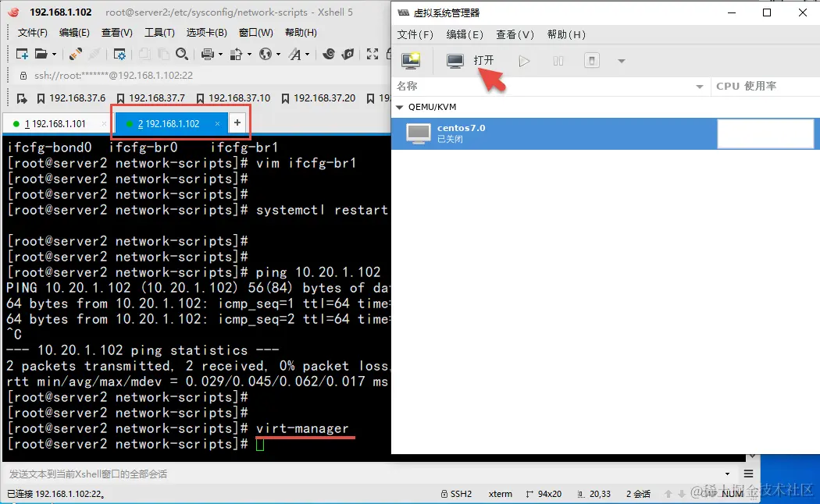
Task: Click the new session icon in Xshell toolbar
Action: point(22,54)
